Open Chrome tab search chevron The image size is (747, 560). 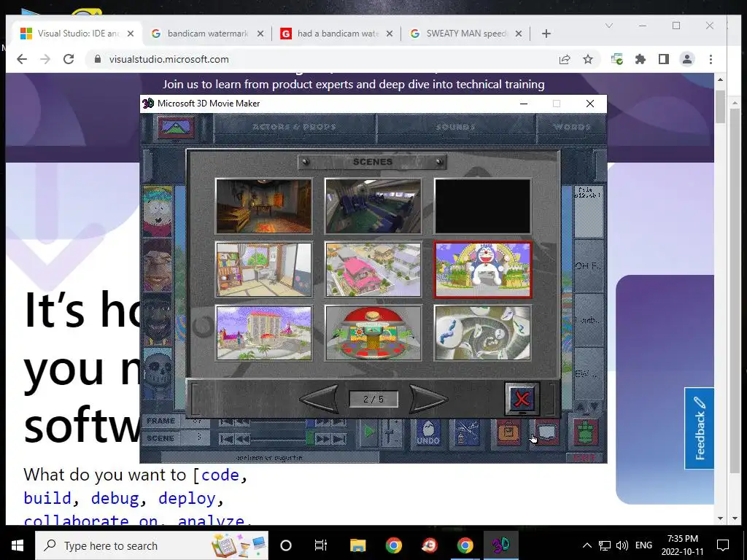pos(609,26)
